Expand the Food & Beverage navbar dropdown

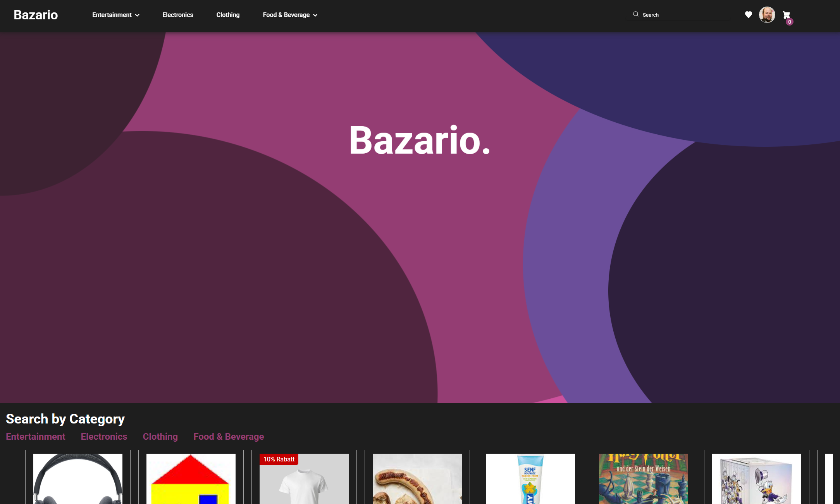click(x=290, y=15)
